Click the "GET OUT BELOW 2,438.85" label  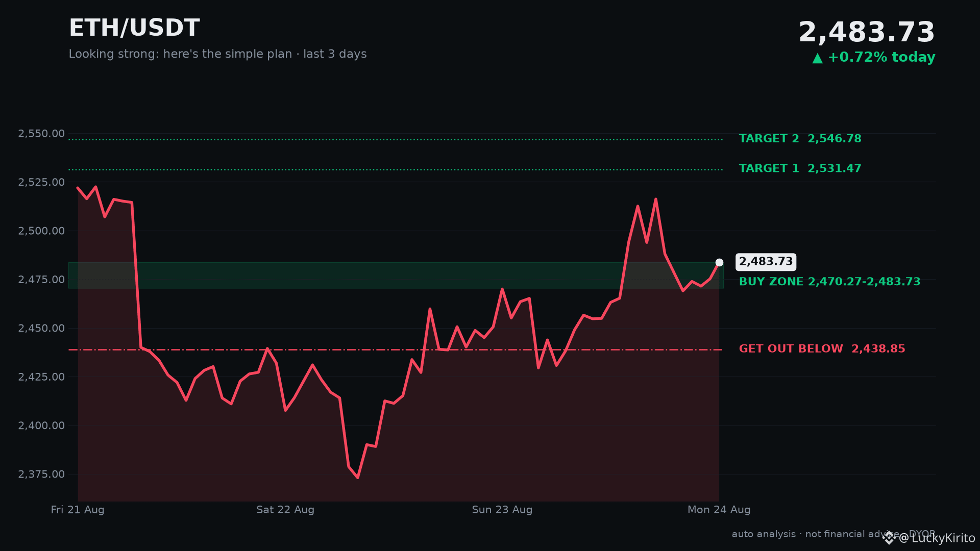[x=822, y=349]
